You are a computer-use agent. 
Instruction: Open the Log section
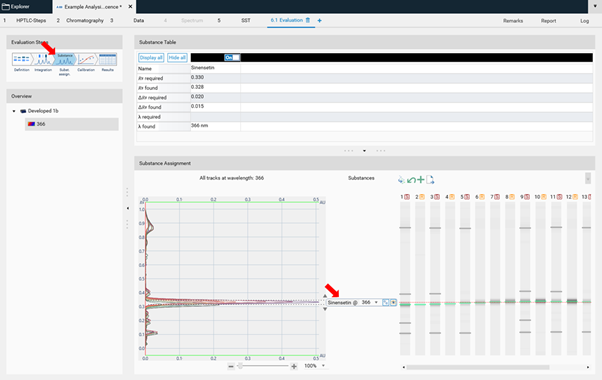(584, 21)
